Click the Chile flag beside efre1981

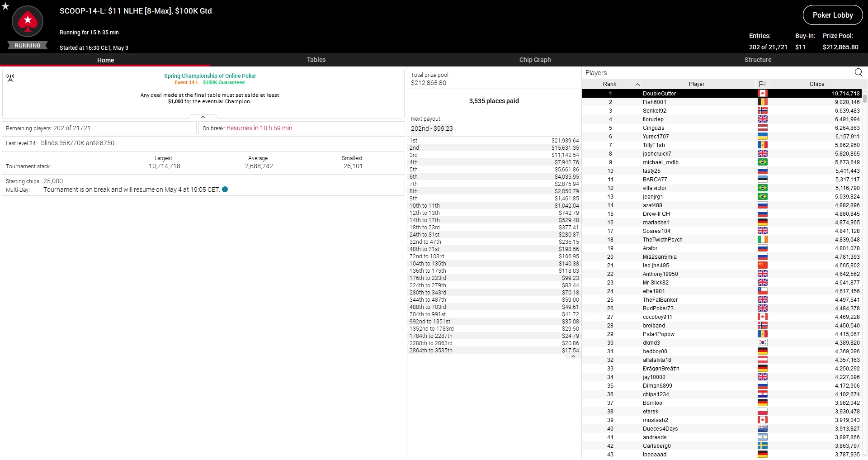(763, 291)
